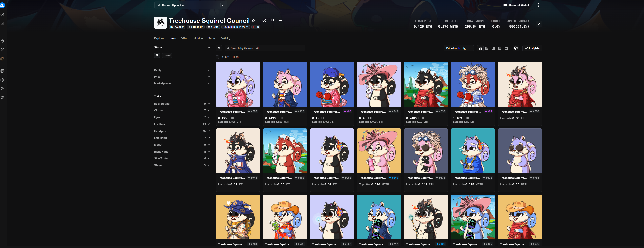This screenshot has height=248, width=644.
Task: Open the Stats bar-chart icon in sidebar
Action: point(2,23)
